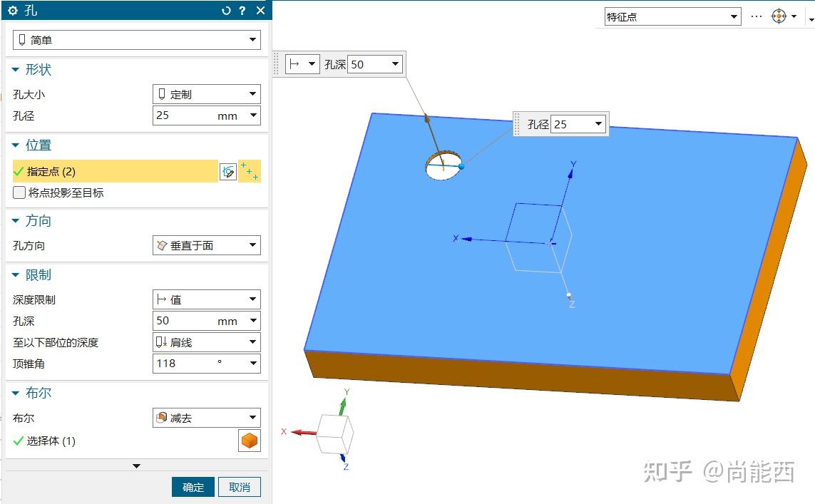Screen dimensions: 815x504
Task: Click the 确定 button to confirm
Action: (193, 488)
